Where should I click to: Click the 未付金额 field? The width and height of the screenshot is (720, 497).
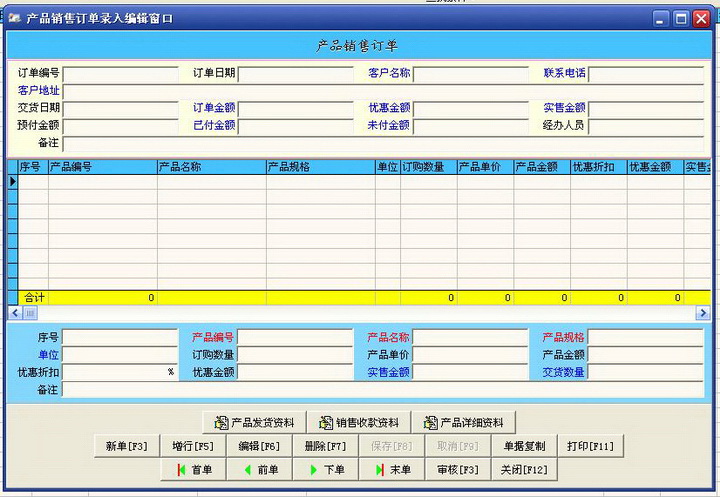[471, 126]
